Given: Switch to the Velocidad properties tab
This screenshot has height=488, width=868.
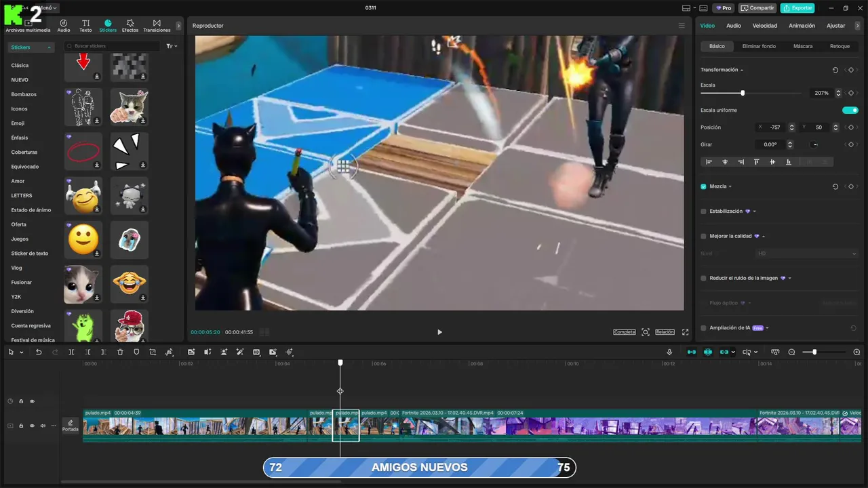Looking at the screenshot, I should click(765, 26).
